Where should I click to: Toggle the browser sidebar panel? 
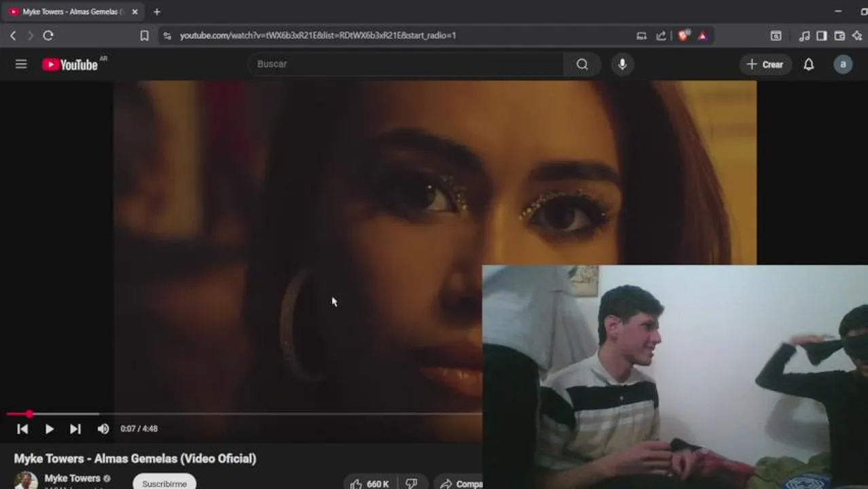pos(822,35)
